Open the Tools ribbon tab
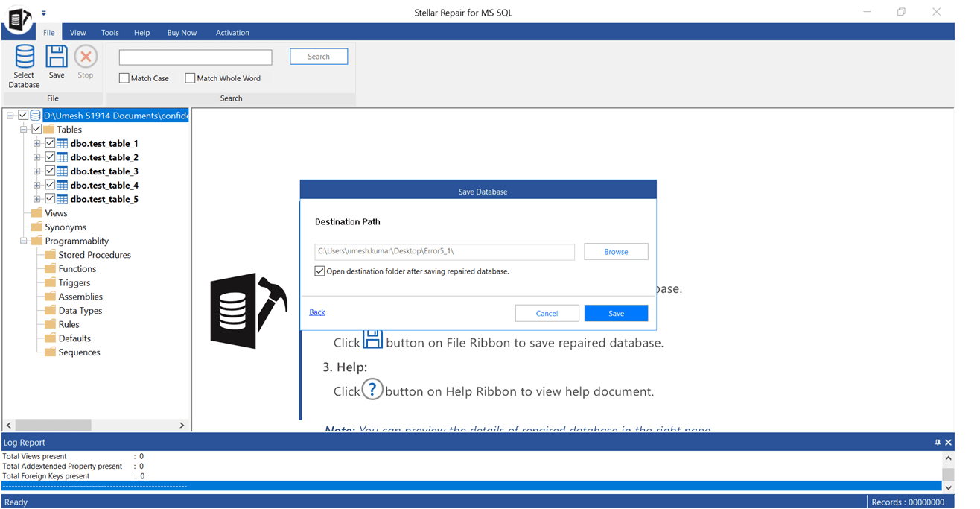Screen dimensions: 980x509 pyautogui.click(x=110, y=33)
